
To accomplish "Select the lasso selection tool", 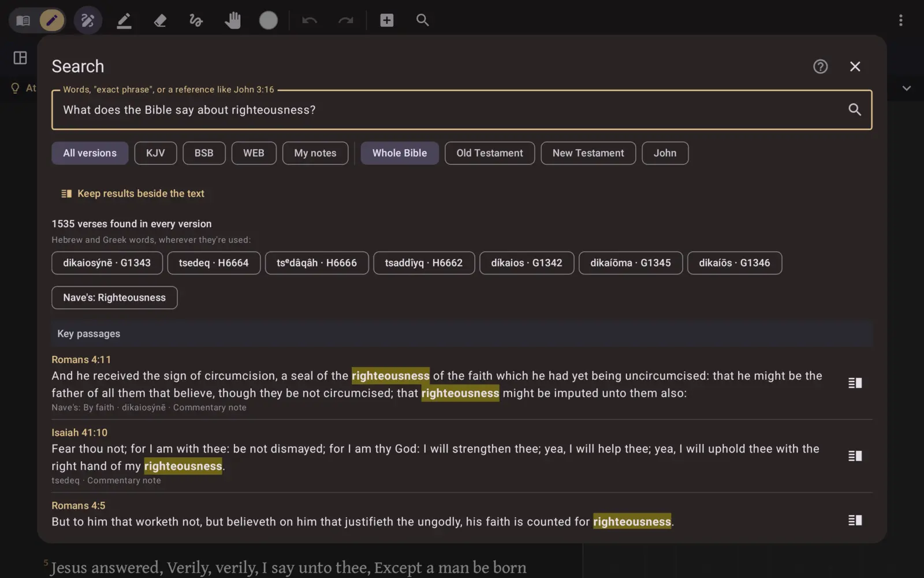I will 196,21.
